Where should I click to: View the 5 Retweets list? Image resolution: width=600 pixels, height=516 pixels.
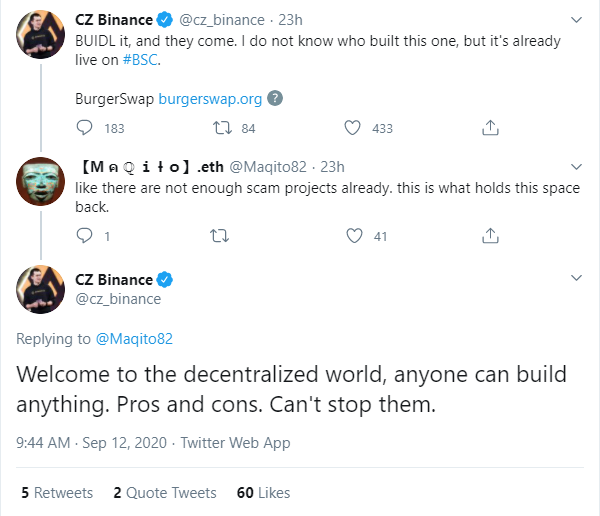[57, 493]
